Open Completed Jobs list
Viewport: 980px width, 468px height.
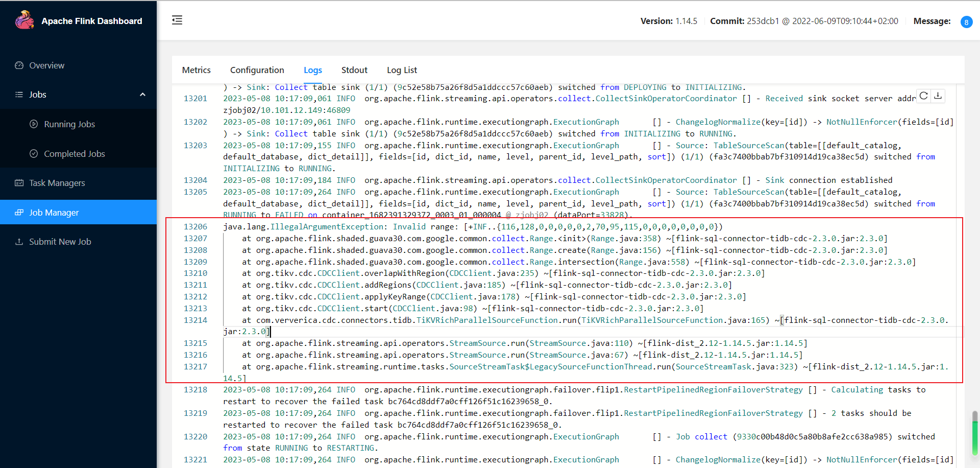tap(78, 154)
